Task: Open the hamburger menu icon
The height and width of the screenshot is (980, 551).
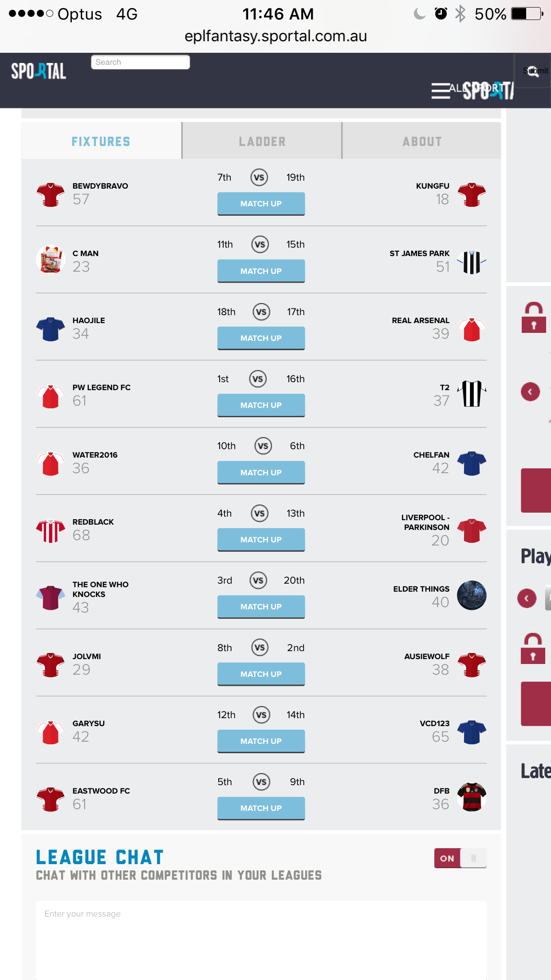Action: pos(441,91)
